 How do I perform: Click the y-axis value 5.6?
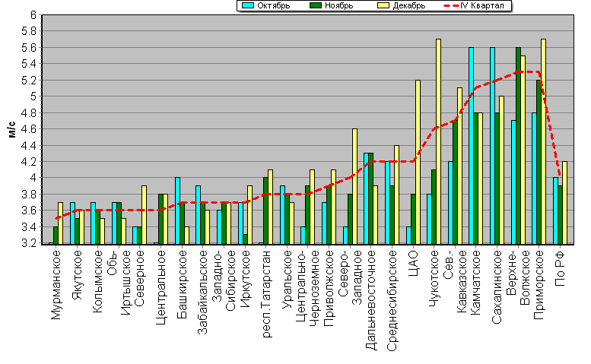tap(29, 48)
